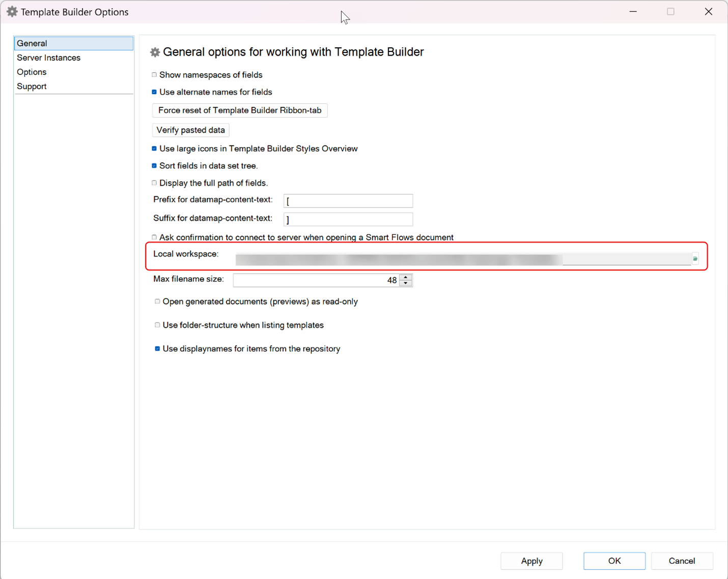Click the Cancel button
Image resolution: width=728 pixels, height=579 pixels.
click(682, 561)
